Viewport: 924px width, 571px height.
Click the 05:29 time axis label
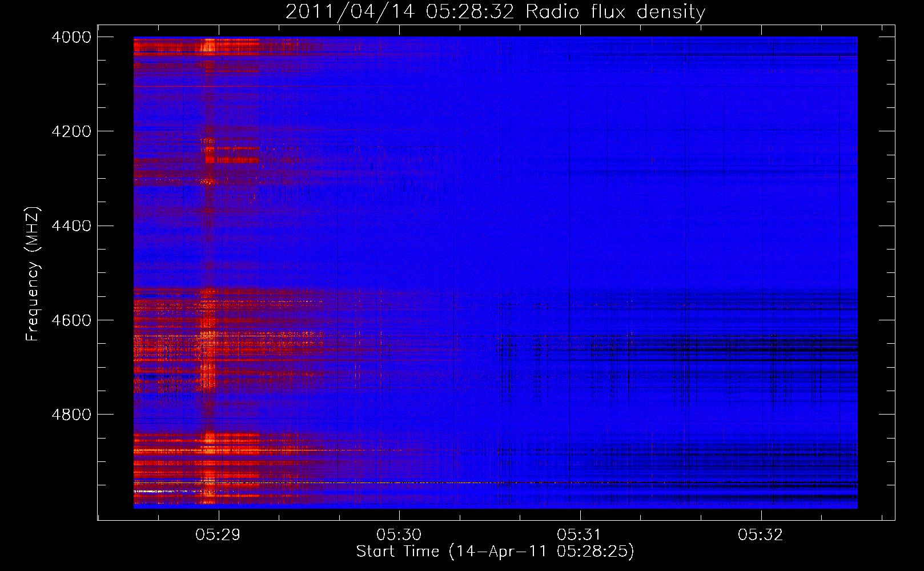click(218, 534)
